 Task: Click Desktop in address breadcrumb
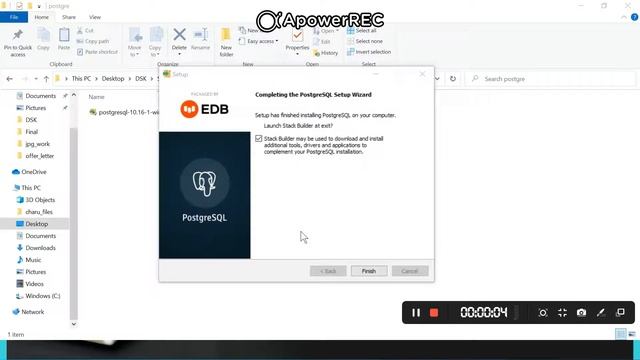click(113, 79)
